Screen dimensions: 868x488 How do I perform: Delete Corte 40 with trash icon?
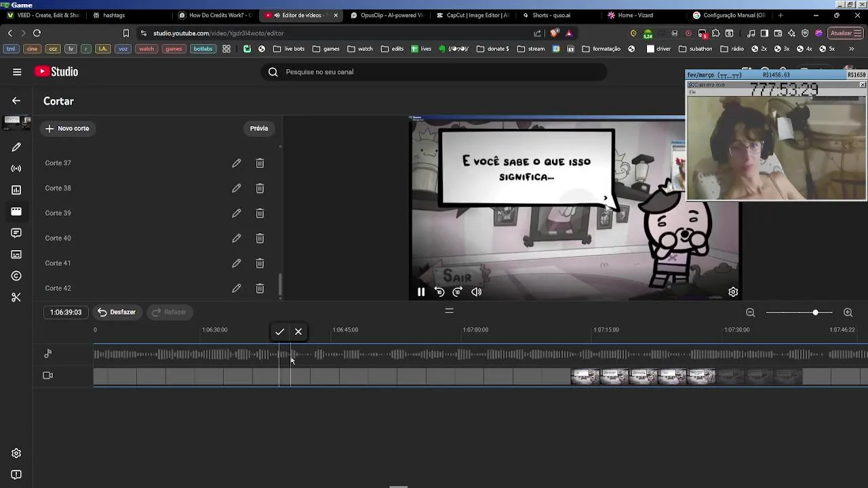260,239
